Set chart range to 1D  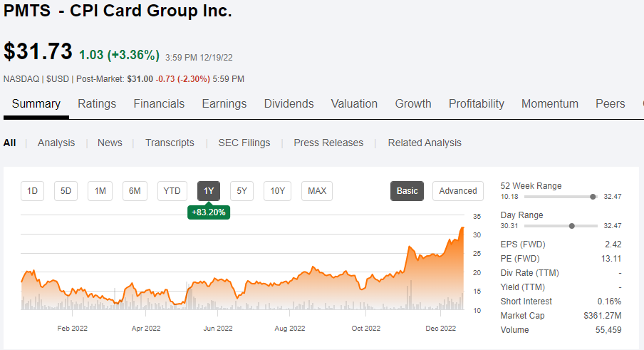click(33, 191)
